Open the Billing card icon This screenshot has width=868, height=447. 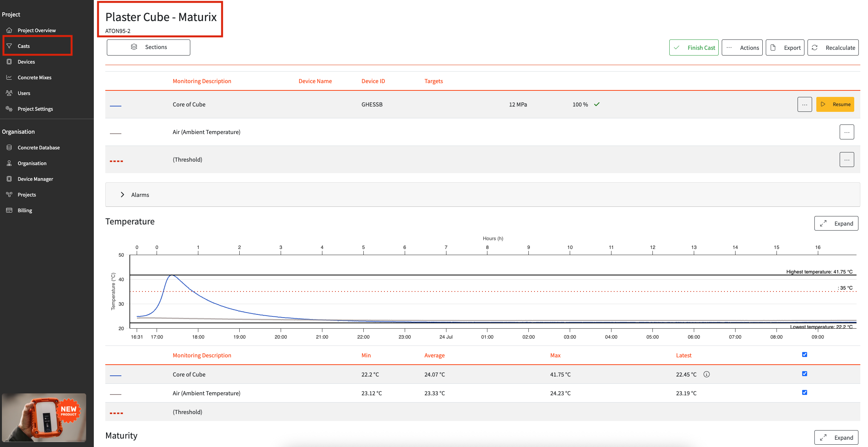click(x=9, y=210)
